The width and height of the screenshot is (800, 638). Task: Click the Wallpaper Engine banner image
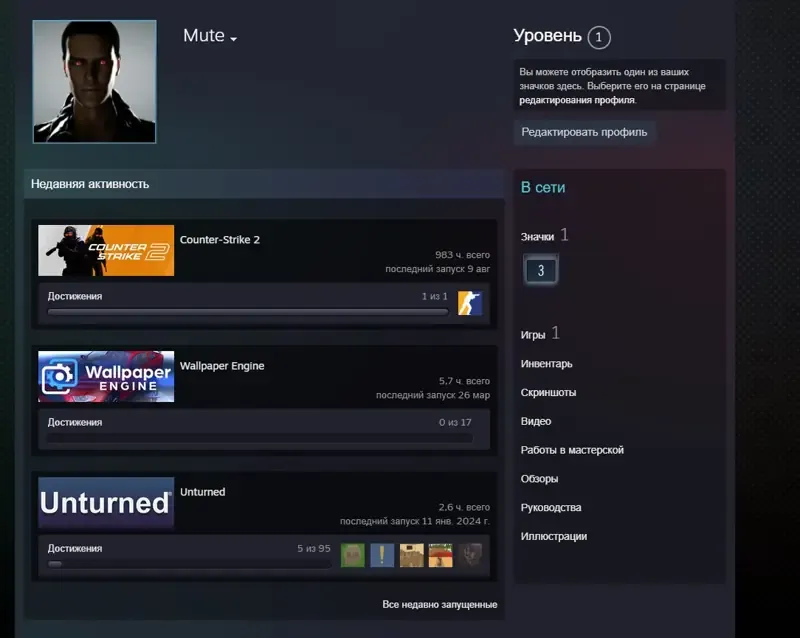[106, 376]
